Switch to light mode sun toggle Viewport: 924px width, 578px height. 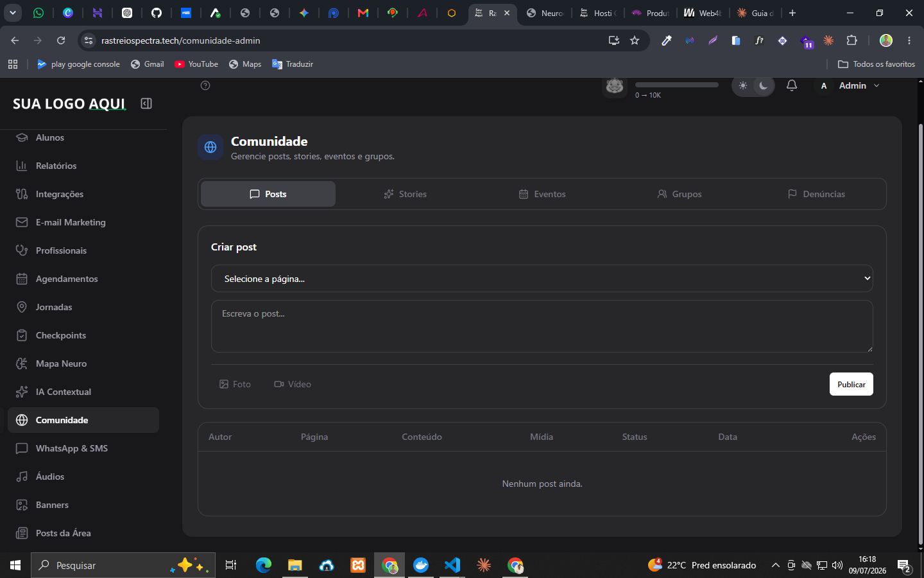[x=742, y=85]
